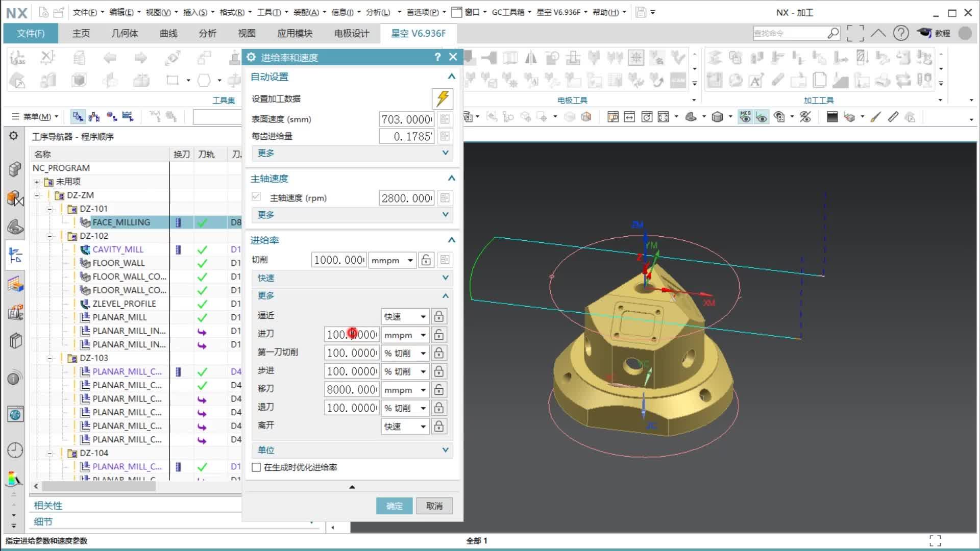Click the Geometry View toolbar icon
The image size is (980, 551).
click(111, 117)
